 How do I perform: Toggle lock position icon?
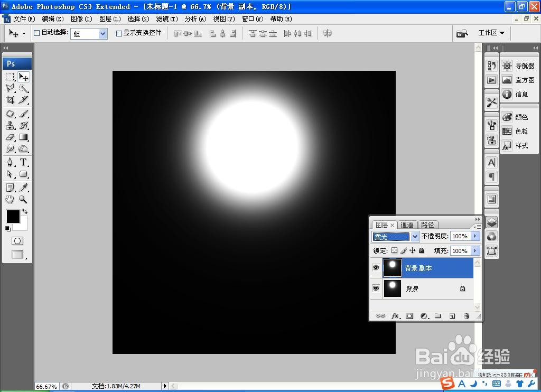(x=412, y=250)
